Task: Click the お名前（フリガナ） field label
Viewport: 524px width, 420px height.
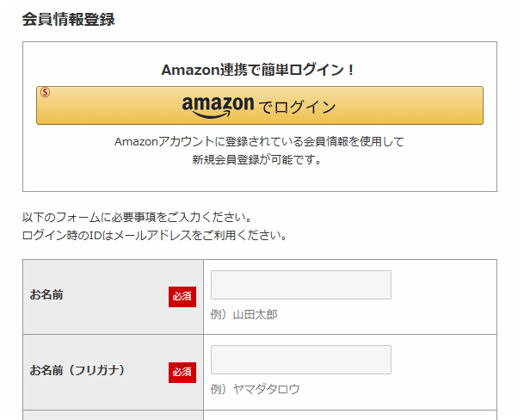Action: pyautogui.click(x=77, y=370)
